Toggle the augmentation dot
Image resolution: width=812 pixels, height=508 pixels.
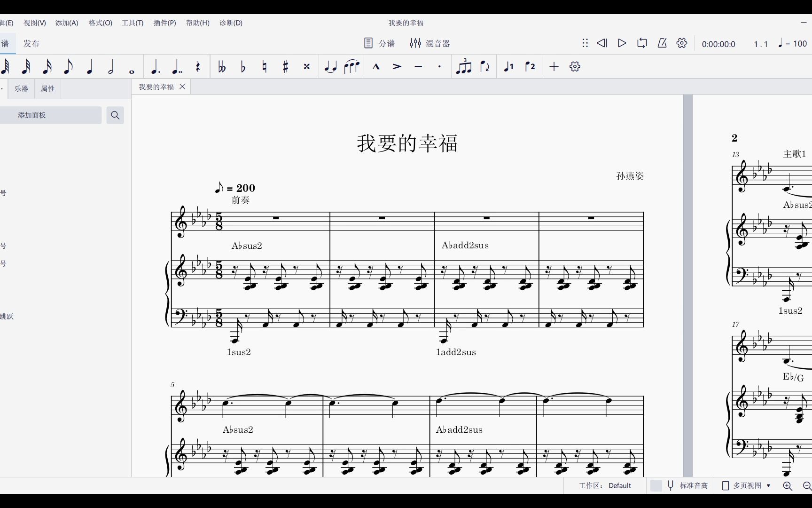[x=156, y=67]
